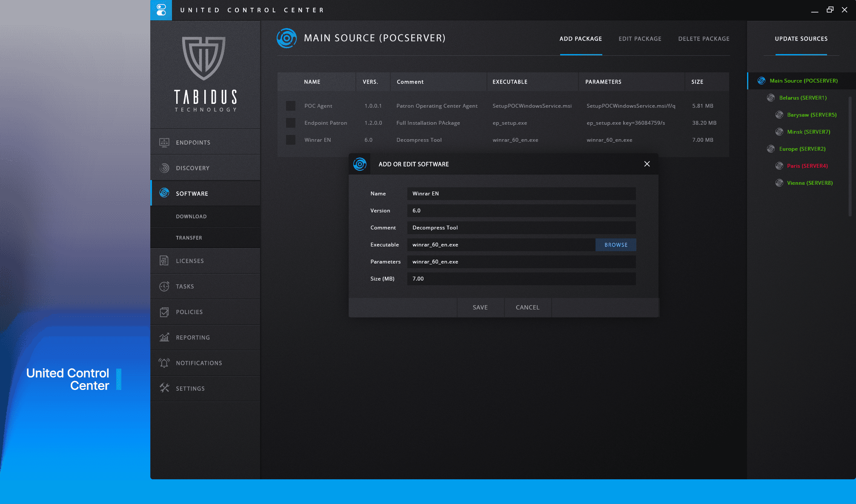Click the Version input field

point(521,211)
